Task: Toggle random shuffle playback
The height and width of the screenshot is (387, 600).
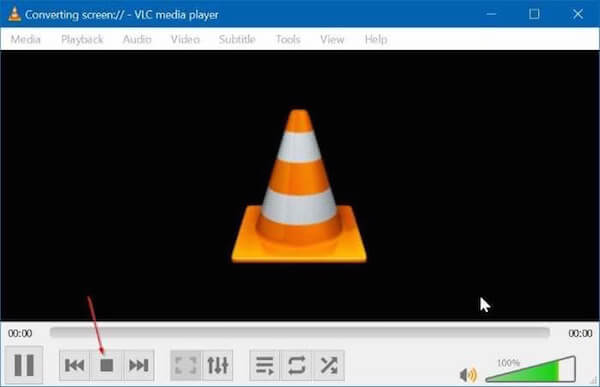Action: tap(329, 365)
